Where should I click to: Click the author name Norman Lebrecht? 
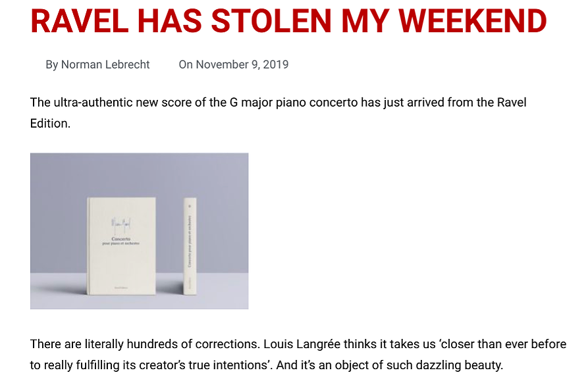105,64
